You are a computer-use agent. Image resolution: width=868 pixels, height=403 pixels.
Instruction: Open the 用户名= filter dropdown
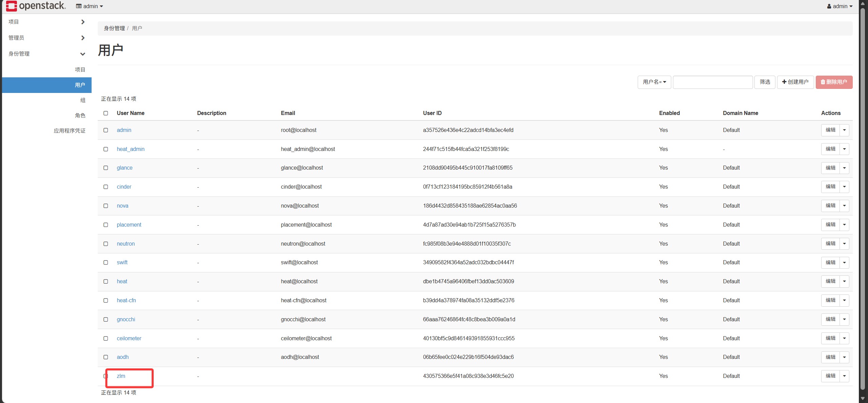pos(654,82)
